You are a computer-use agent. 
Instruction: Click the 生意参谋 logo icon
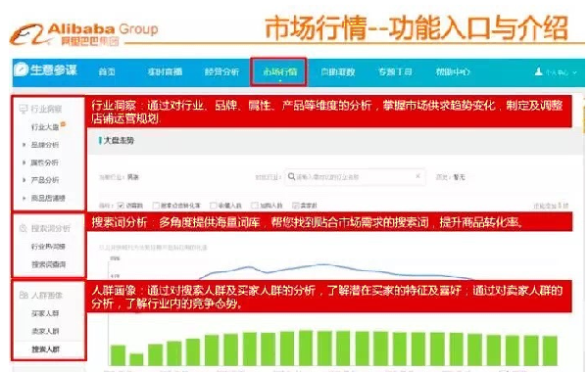click(x=21, y=69)
